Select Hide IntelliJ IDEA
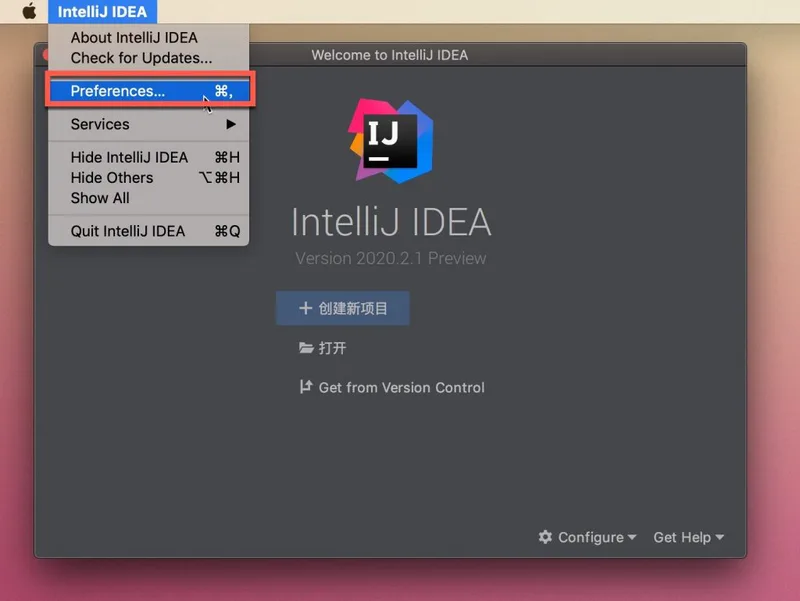 click(129, 157)
